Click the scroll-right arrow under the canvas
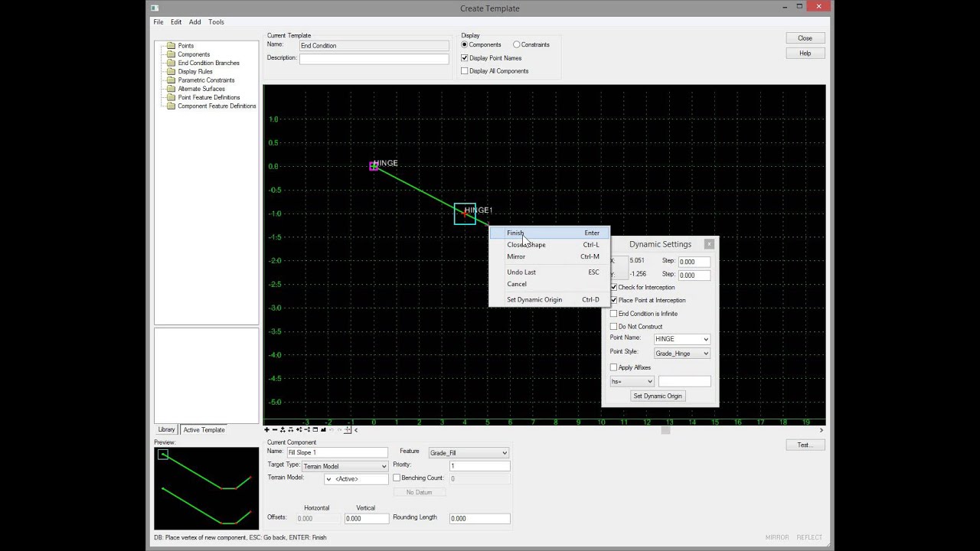Image resolution: width=980 pixels, height=551 pixels. point(822,430)
